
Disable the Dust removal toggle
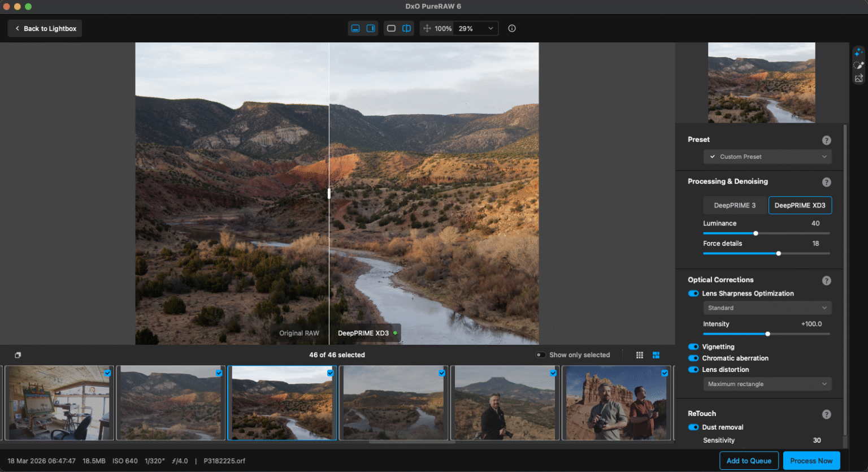[x=693, y=427]
